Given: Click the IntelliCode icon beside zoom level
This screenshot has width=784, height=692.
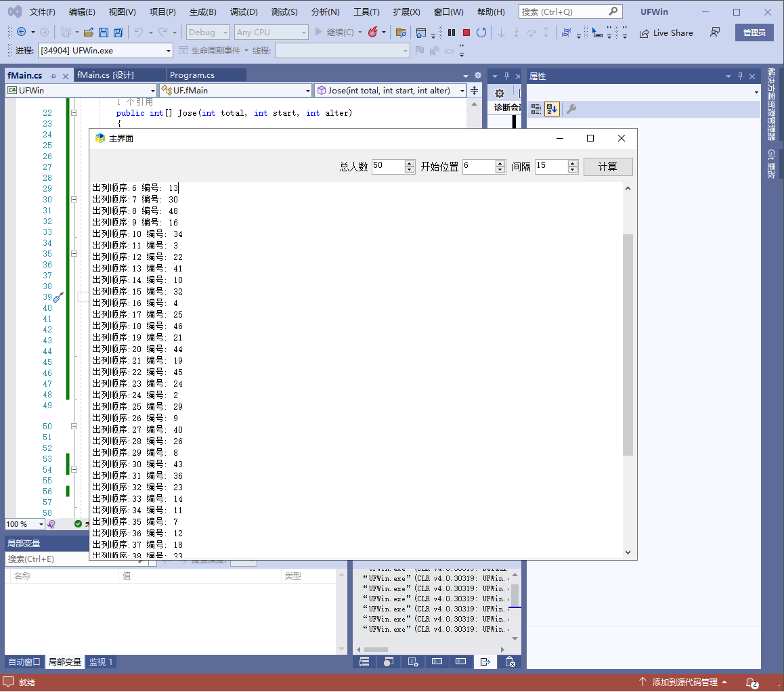Looking at the screenshot, I should pos(51,524).
